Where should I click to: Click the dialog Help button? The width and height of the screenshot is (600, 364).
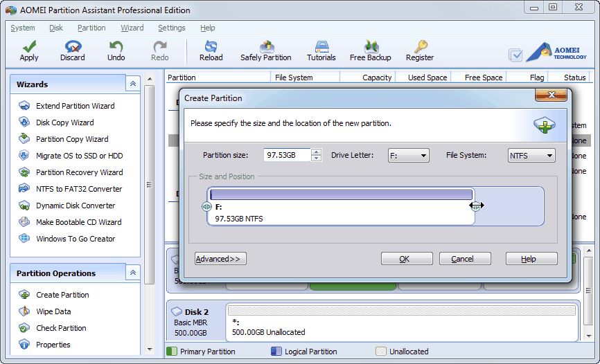(x=531, y=259)
